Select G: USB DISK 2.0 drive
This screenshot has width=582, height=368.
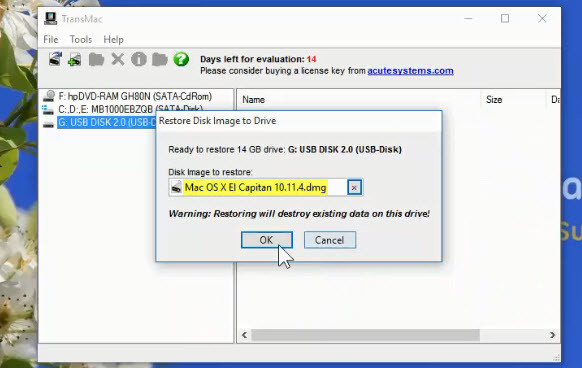tap(107, 122)
